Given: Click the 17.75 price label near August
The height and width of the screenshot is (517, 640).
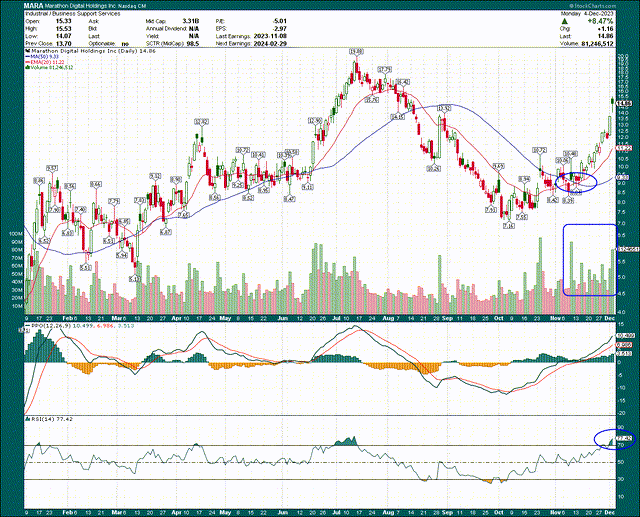Looking at the screenshot, I should click(x=384, y=68).
